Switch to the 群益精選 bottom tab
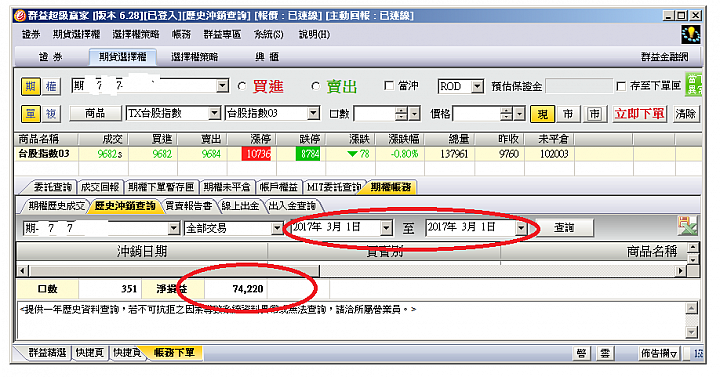Image resolution: width=720 pixels, height=377 pixels. [47, 353]
